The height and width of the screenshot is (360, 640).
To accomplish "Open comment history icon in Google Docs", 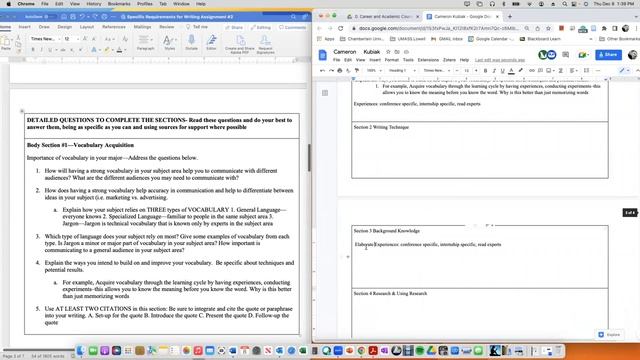I will (x=565, y=55).
